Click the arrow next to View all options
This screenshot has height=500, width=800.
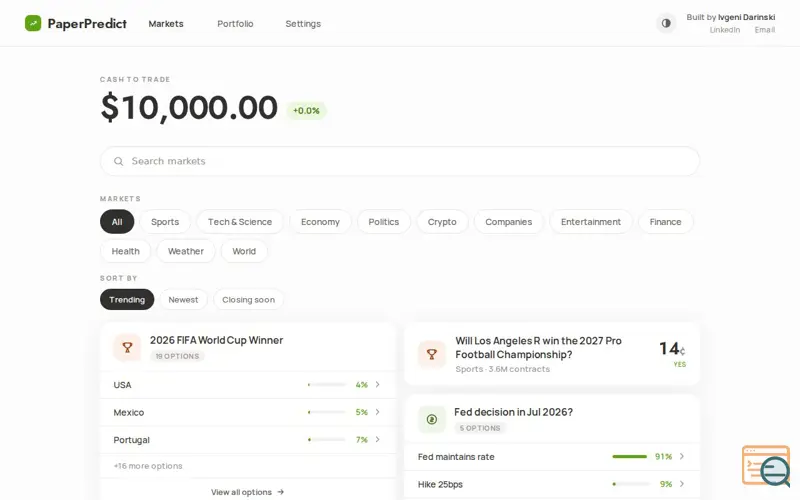(281, 492)
